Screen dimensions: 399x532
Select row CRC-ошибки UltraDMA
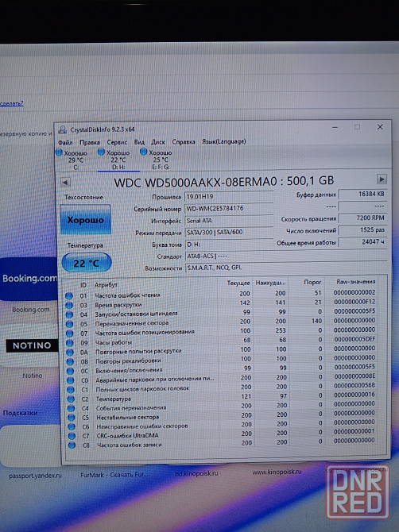[223, 434]
